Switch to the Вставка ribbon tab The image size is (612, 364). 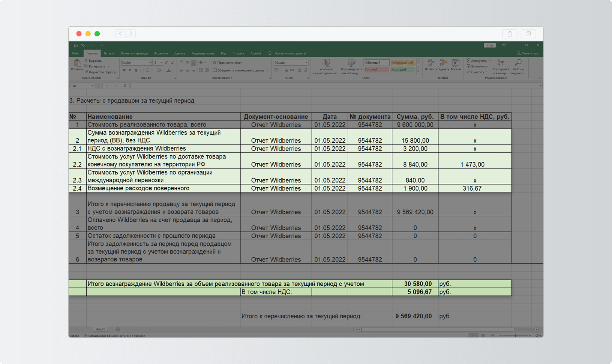[x=109, y=54]
